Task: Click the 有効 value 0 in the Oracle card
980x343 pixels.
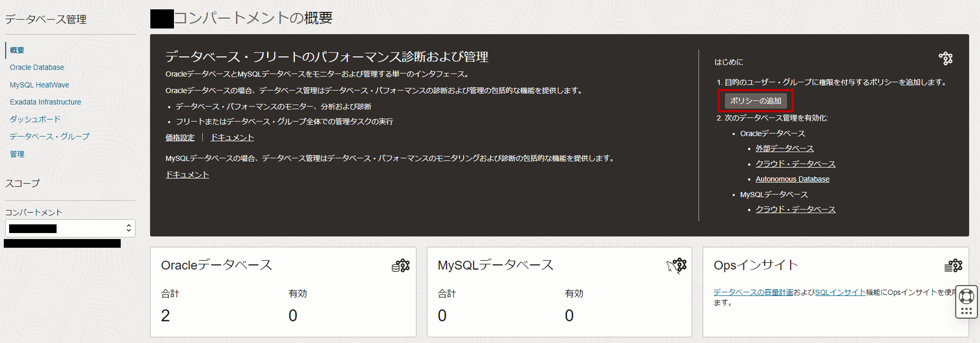Action: [293, 316]
